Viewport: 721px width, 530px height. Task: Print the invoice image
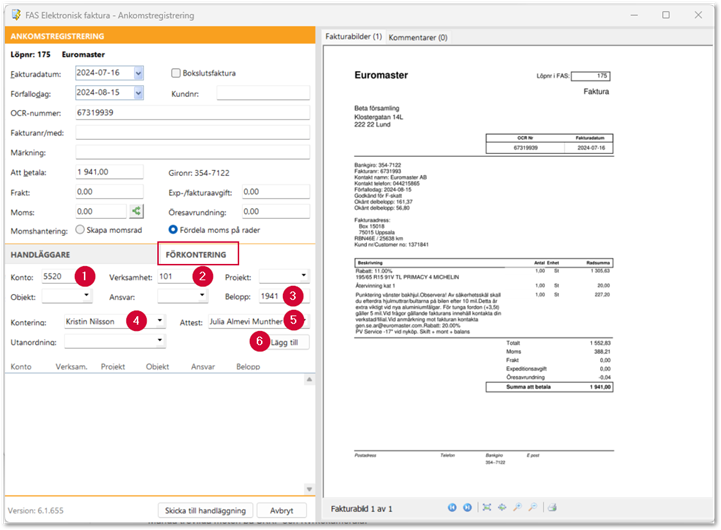[552, 507]
